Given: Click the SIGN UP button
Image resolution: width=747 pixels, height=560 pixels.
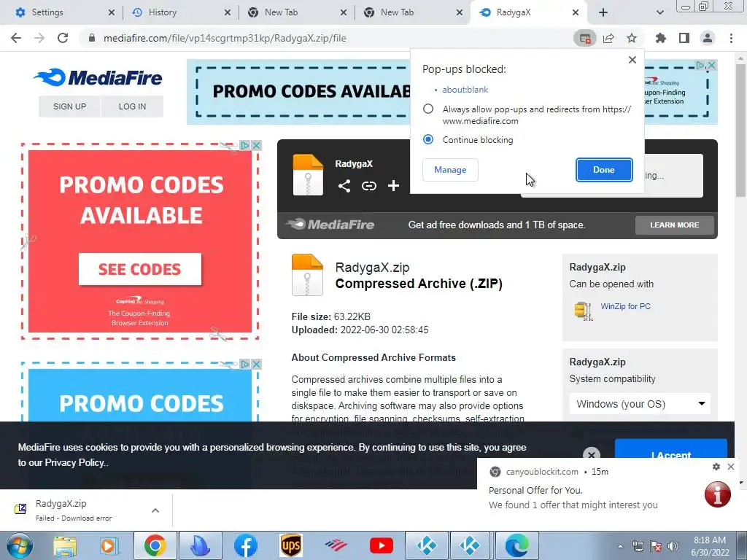Looking at the screenshot, I should click(x=69, y=106).
